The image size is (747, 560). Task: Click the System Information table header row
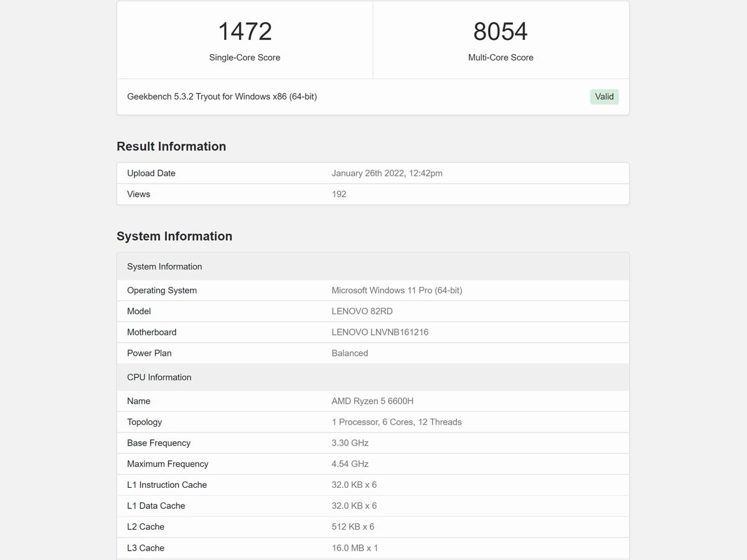373,266
